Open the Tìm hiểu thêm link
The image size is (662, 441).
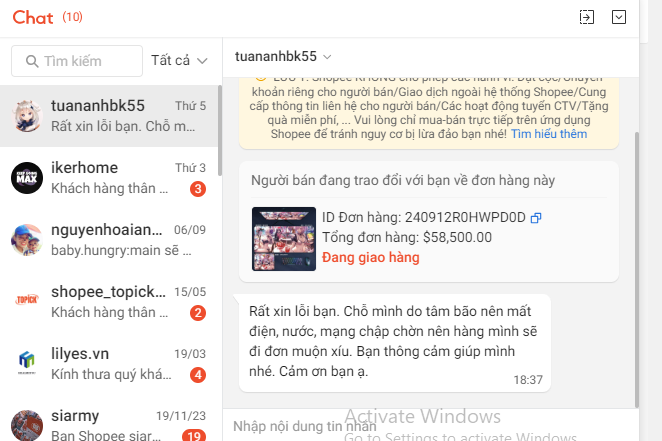click(549, 134)
